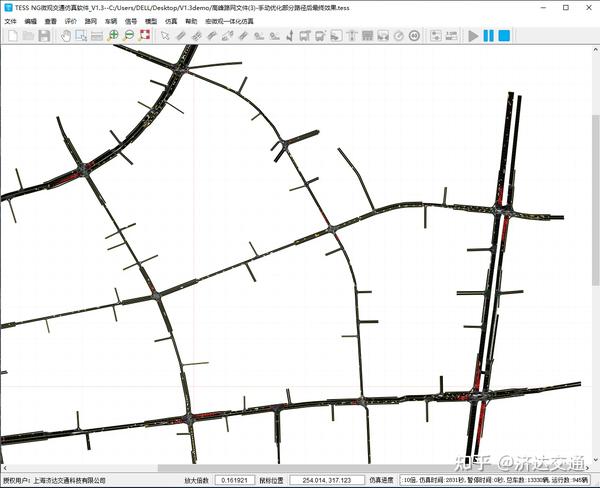Open the 帮助 menu
The width and height of the screenshot is (600, 488).
coord(191,20)
